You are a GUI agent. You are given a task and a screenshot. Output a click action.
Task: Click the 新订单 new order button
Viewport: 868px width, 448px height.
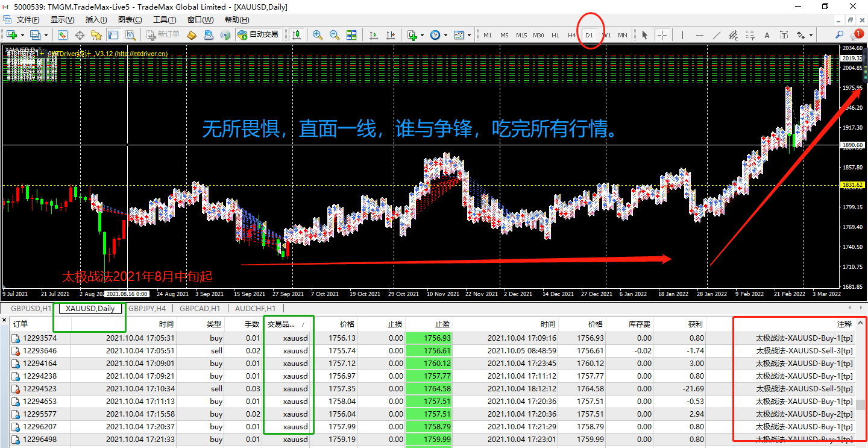[163, 35]
